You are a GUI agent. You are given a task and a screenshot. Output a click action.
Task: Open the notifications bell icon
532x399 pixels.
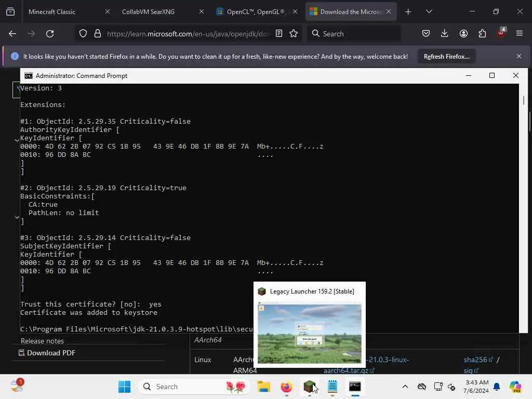click(497, 387)
